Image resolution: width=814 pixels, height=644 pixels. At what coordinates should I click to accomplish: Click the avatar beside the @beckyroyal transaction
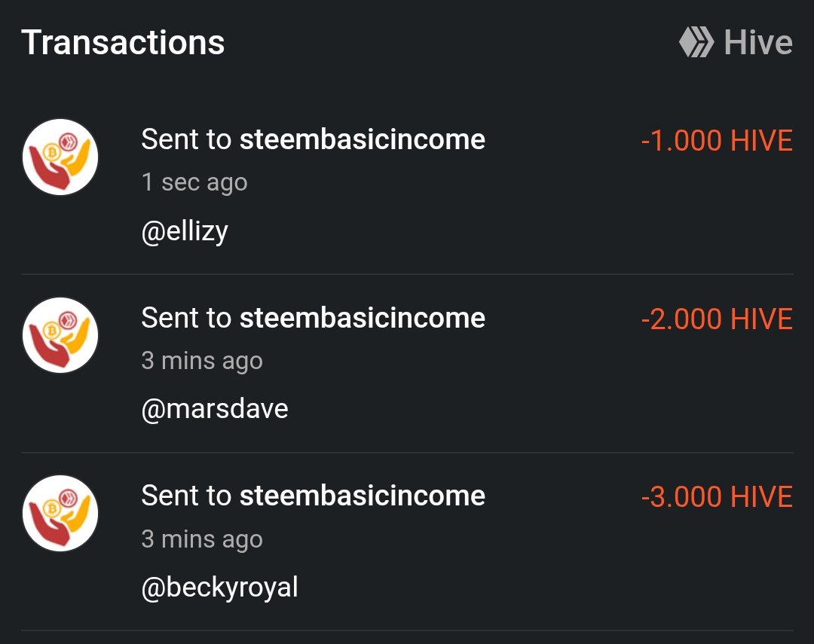coord(60,514)
